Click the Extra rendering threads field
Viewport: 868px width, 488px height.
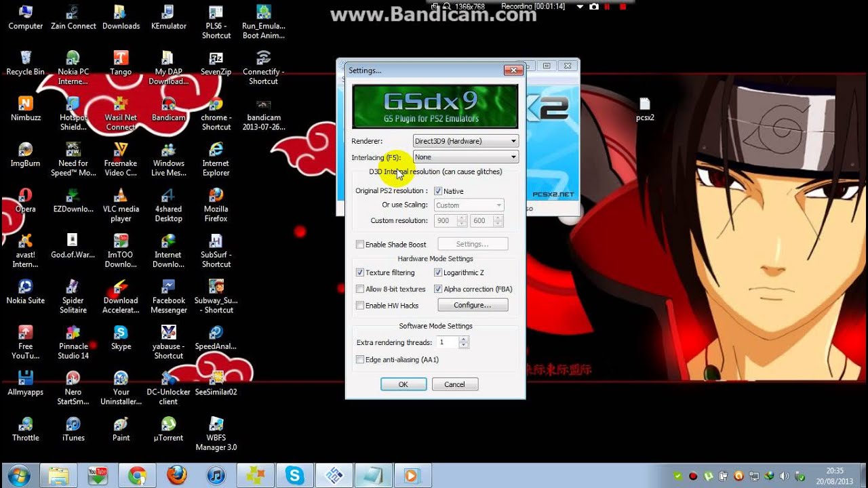coord(448,343)
